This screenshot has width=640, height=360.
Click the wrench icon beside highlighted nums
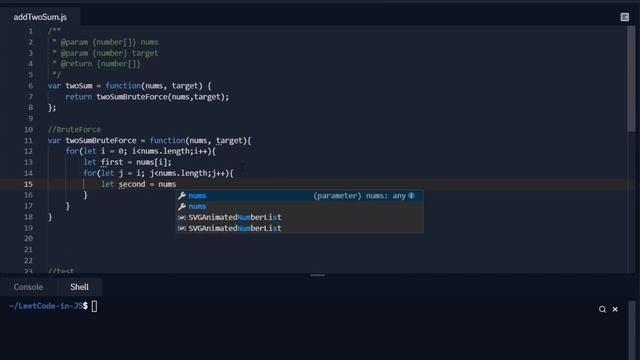[x=182, y=196]
